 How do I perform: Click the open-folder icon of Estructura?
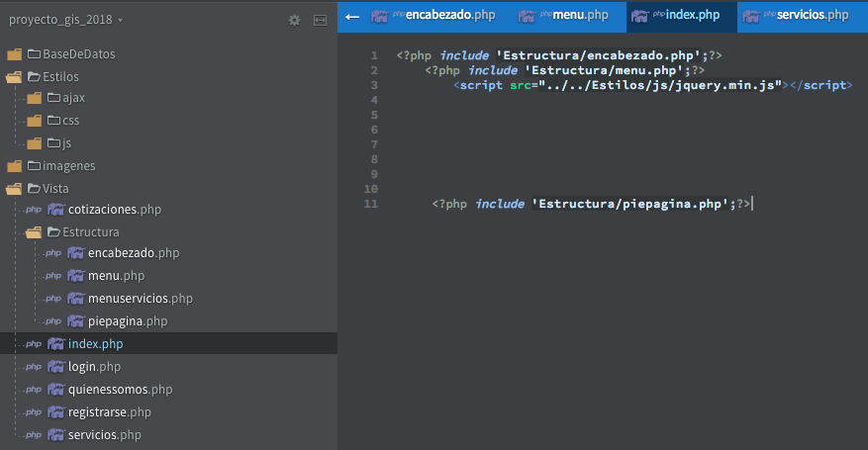(34, 232)
